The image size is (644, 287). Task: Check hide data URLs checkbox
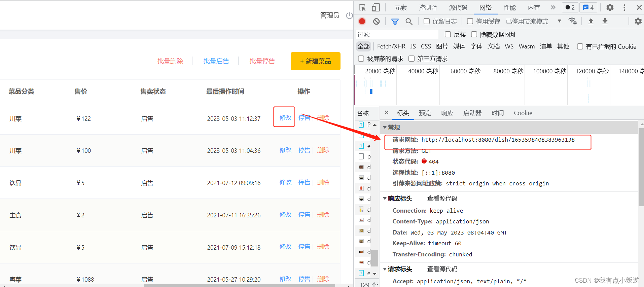coord(474,34)
